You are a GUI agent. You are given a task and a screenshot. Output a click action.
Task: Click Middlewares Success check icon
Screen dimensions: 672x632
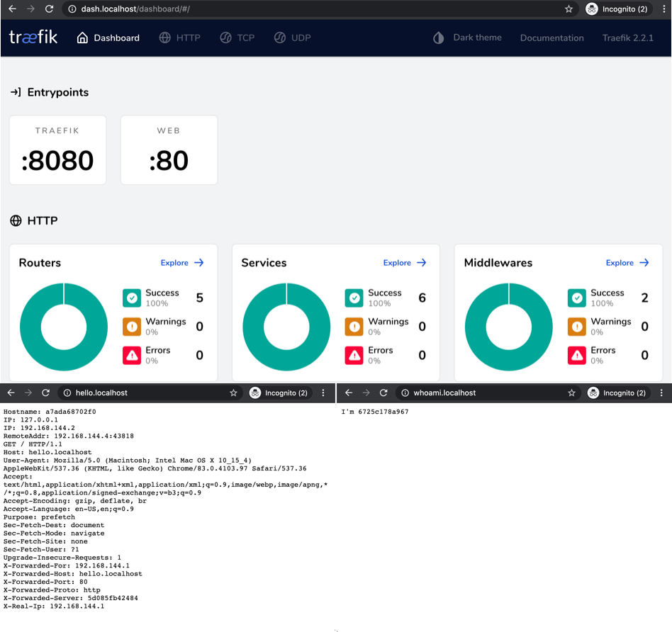pos(577,298)
